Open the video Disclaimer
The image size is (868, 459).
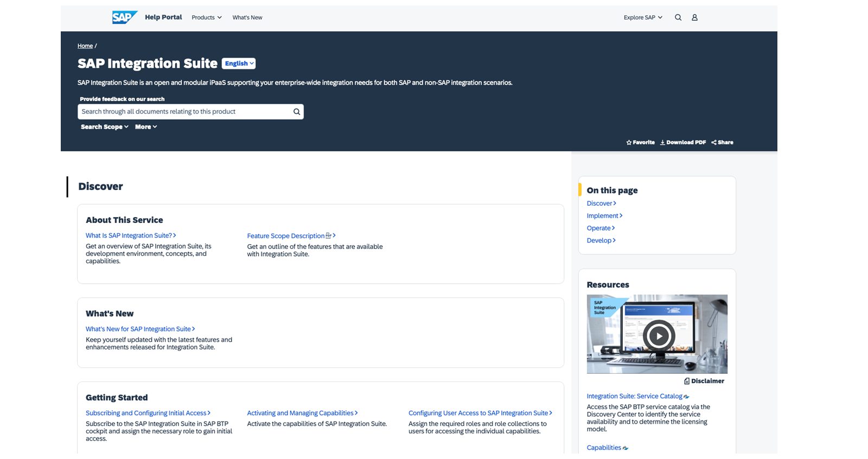pyautogui.click(x=704, y=381)
